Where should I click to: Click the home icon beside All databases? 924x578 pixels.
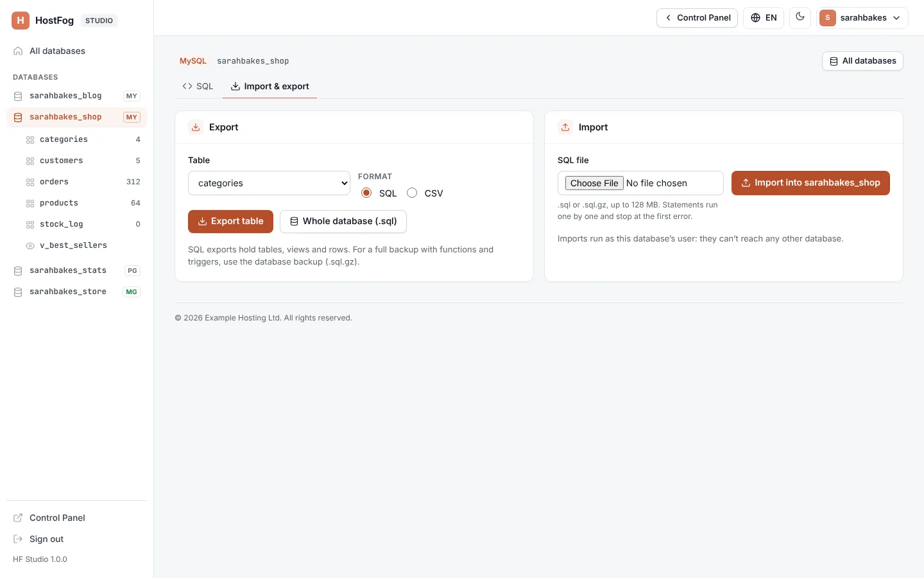[18, 51]
